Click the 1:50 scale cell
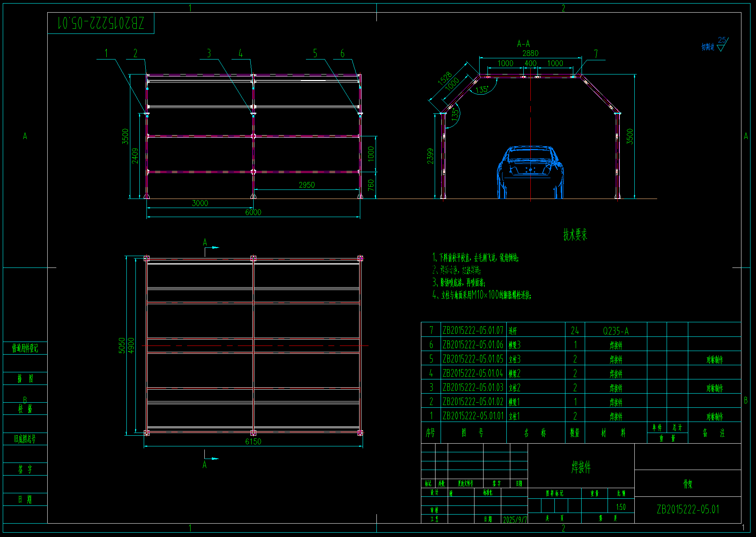This screenshot has width=756, height=537. [x=621, y=507]
